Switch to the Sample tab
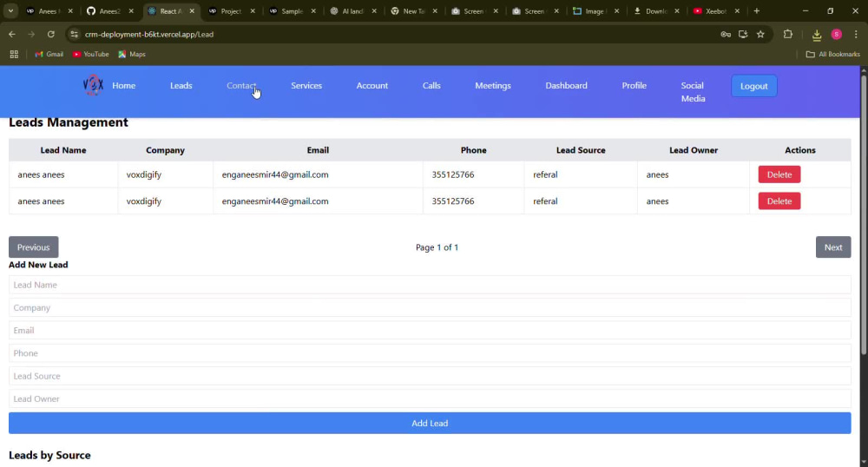This screenshot has width=868, height=467. [x=293, y=11]
